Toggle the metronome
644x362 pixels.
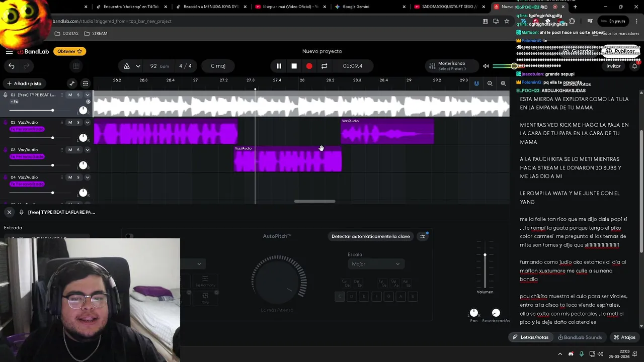click(x=127, y=66)
